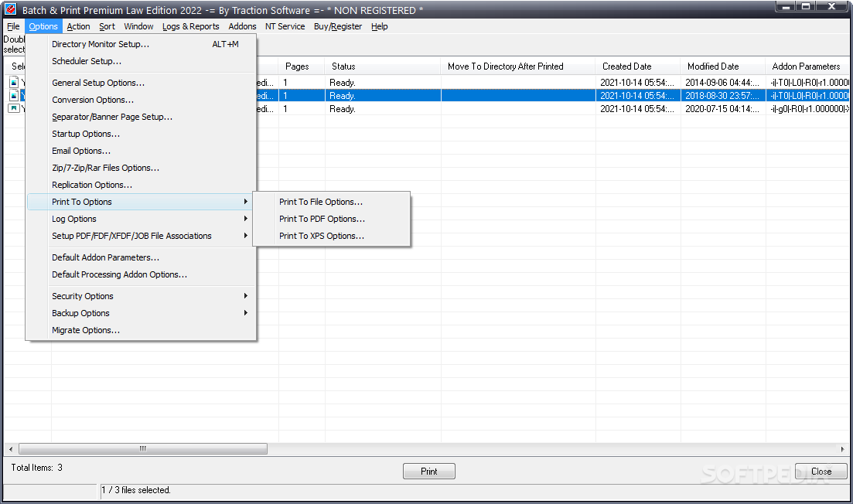Sort by the Created Date column header
Screen dimensions: 853x504
637,66
